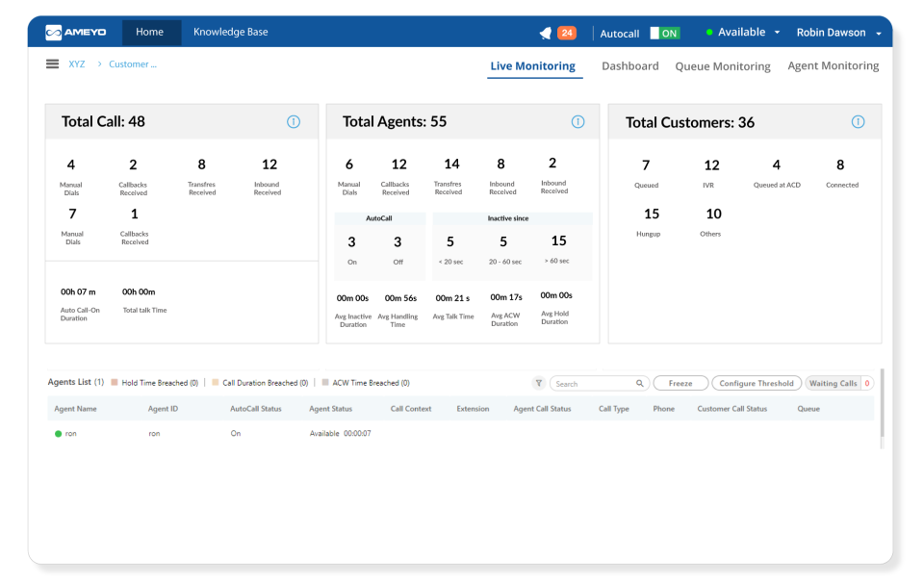This screenshot has height=583, width=924.
Task: Click the Call Duration Breached color swatch
Action: coord(215,383)
